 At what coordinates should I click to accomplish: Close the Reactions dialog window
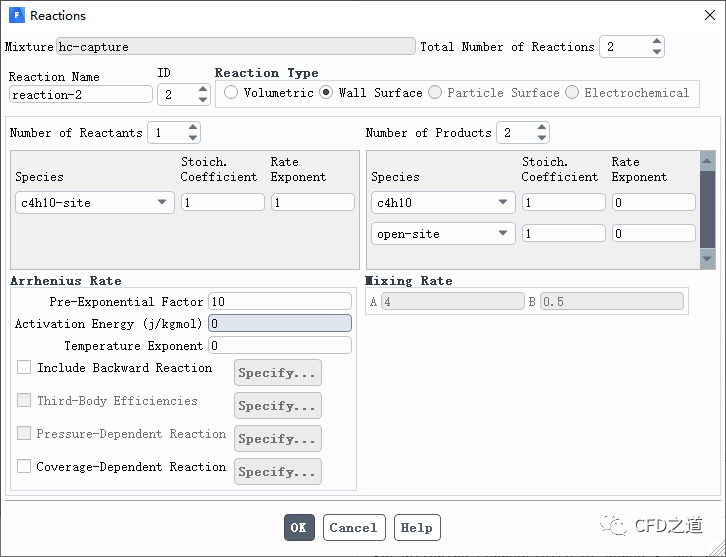(703, 16)
